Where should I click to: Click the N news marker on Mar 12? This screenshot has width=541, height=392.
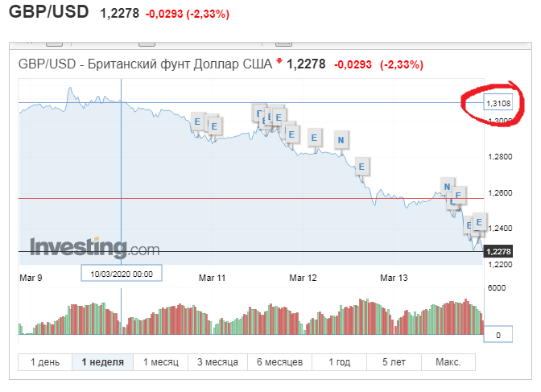tap(341, 141)
